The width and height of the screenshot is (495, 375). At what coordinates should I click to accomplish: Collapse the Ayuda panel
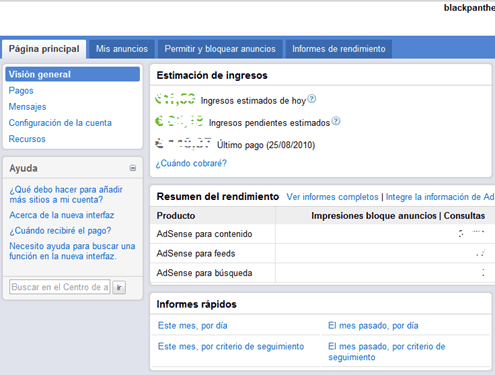[x=133, y=168]
